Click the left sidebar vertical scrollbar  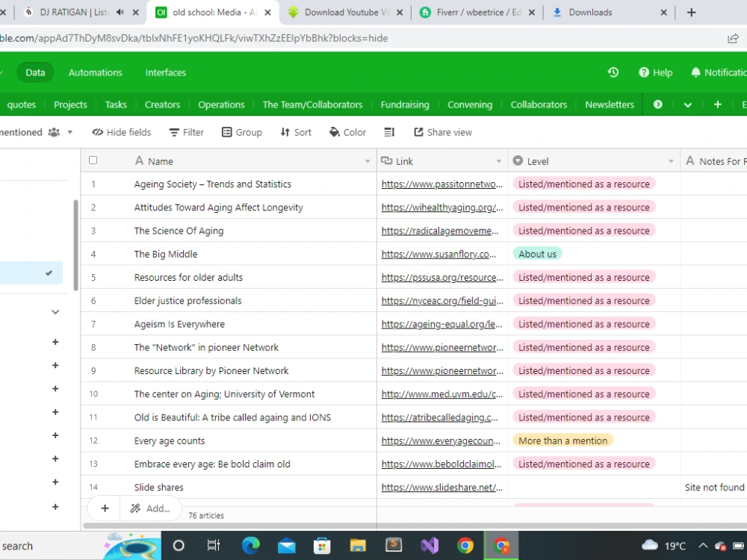coord(75,245)
